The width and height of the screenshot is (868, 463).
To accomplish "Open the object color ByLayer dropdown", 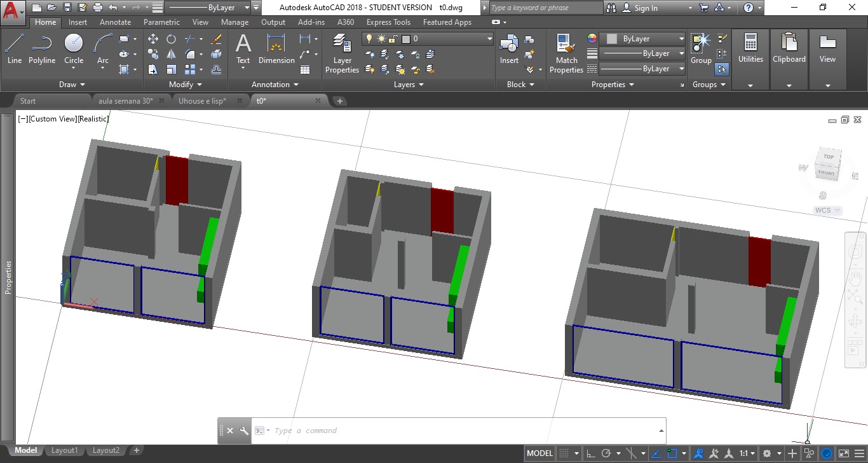I will click(642, 39).
